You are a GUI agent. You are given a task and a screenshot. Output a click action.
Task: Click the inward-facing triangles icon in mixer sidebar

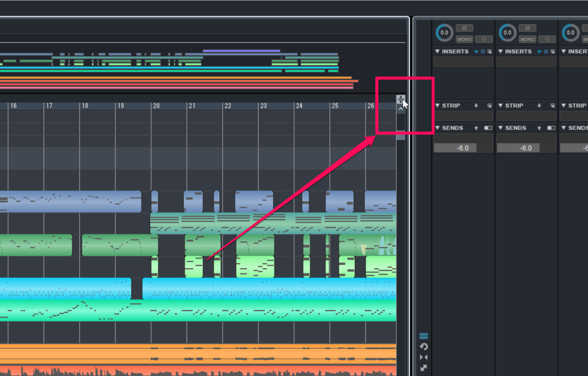click(x=423, y=357)
